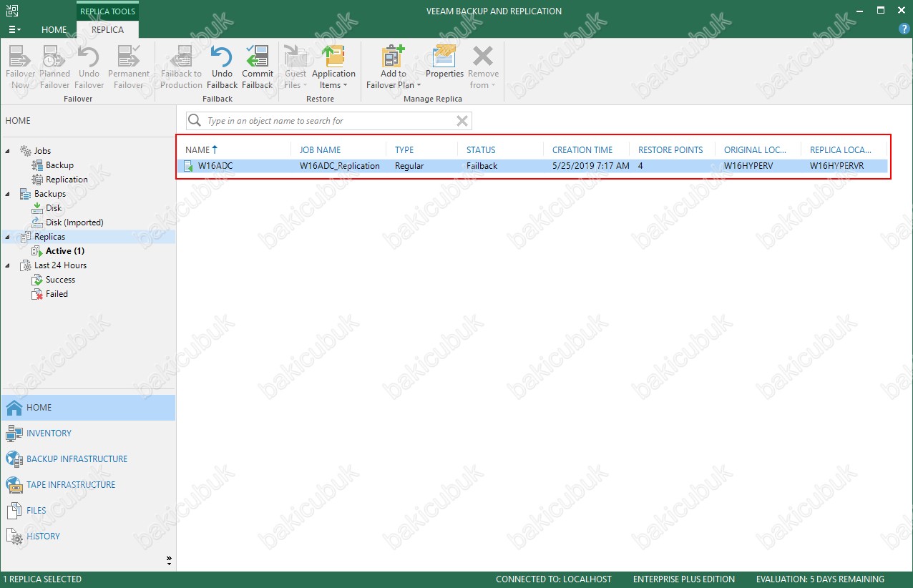Select Jobs in the navigation tree

(x=42, y=151)
